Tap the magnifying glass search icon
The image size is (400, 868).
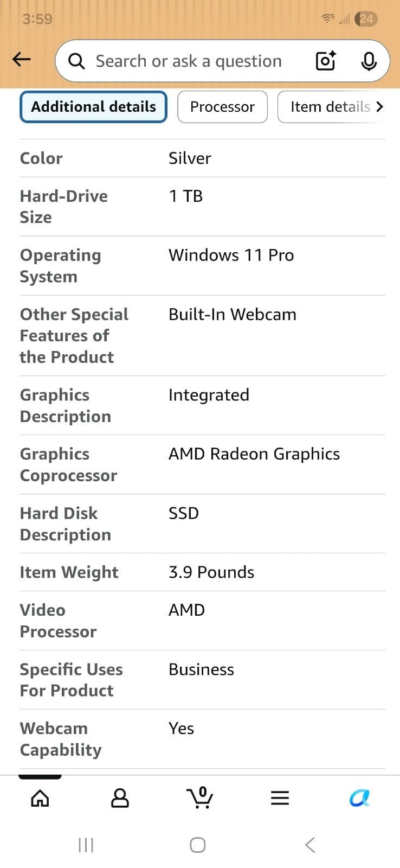coord(76,61)
